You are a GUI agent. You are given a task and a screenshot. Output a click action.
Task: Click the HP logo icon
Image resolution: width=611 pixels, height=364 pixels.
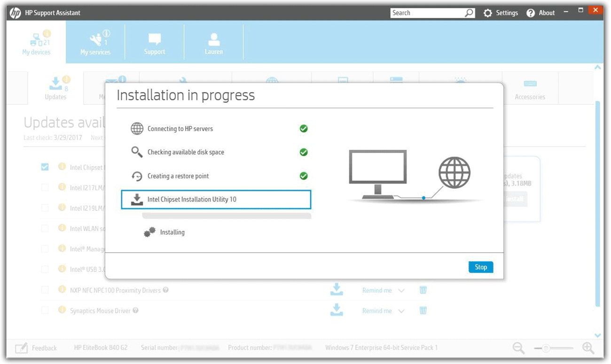point(16,13)
